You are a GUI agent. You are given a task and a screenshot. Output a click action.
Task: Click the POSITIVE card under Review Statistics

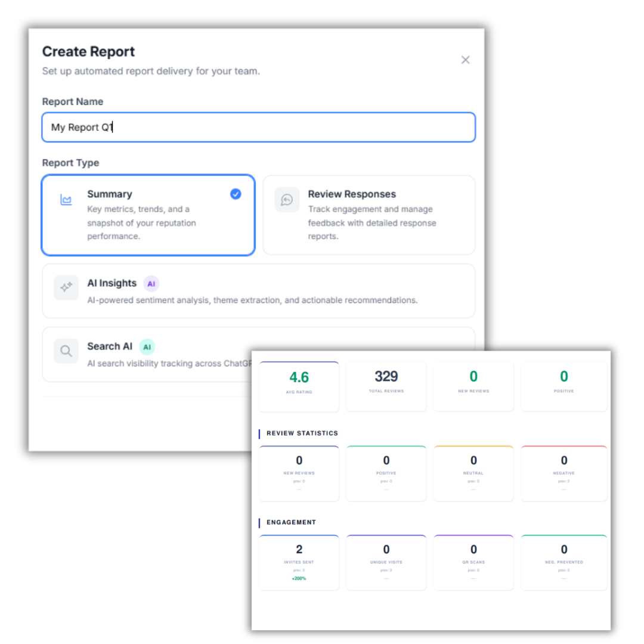[386, 473]
